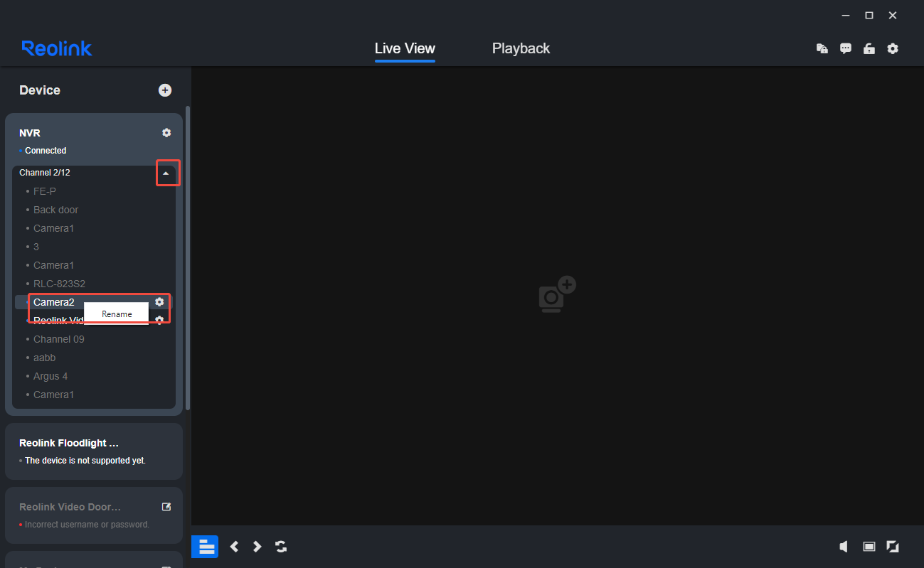The image size is (924, 568).
Task: Close the Reolink window
Action: point(893,15)
